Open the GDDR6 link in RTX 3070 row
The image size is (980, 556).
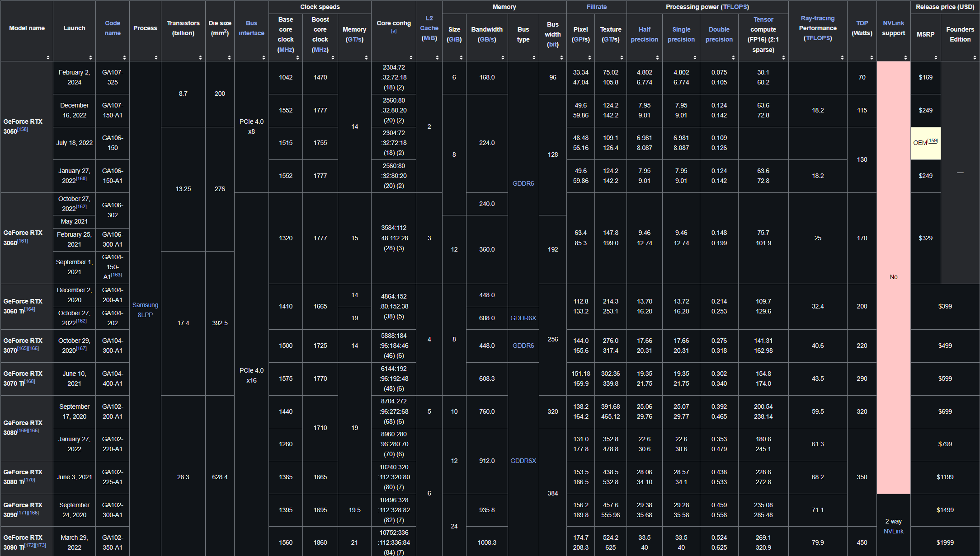coord(523,346)
